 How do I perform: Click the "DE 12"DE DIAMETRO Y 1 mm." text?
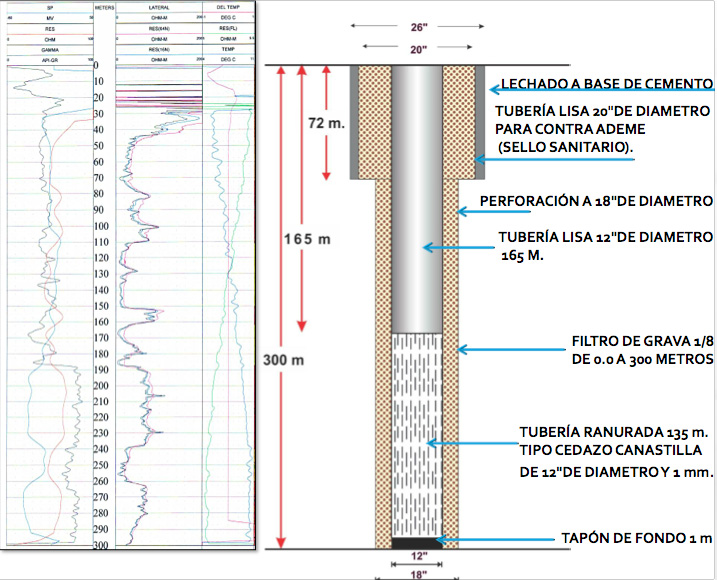click(x=616, y=472)
